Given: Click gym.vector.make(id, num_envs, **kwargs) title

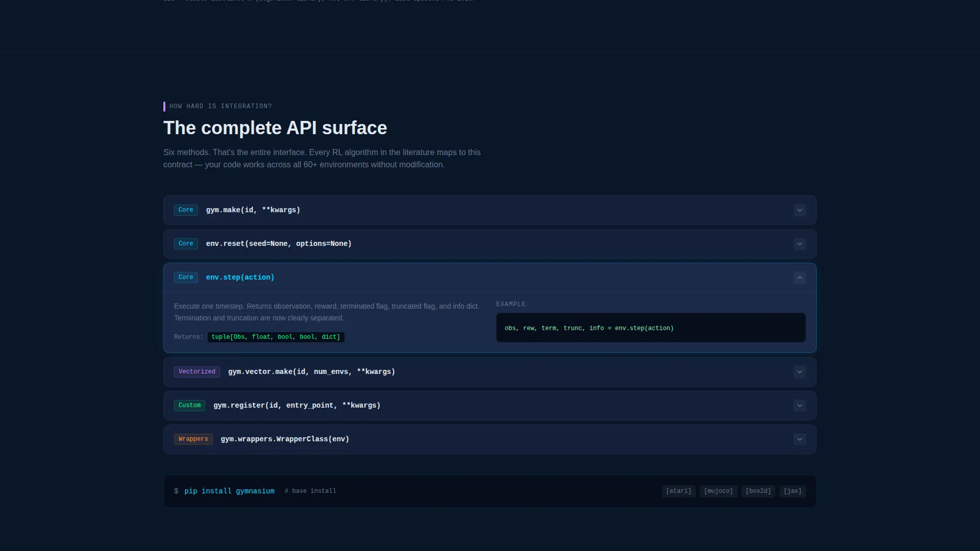Looking at the screenshot, I should 311,372.
